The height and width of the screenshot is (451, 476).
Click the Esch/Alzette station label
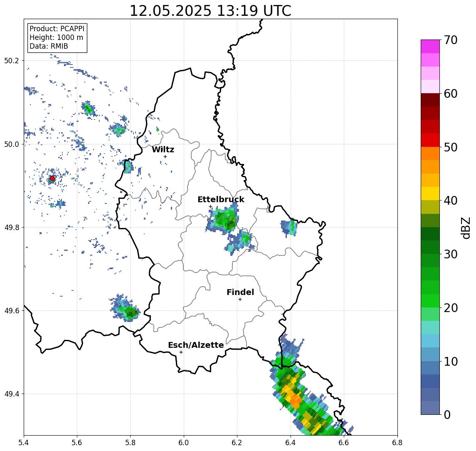pyautogui.click(x=196, y=345)
